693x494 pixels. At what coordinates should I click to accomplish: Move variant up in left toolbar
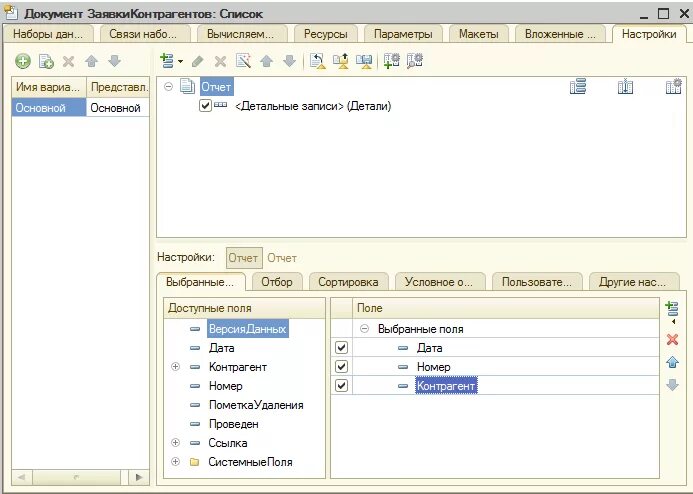(x=91, y=61)
